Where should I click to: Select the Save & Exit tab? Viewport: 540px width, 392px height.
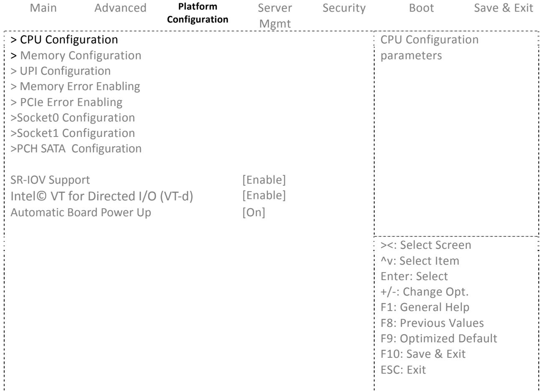(504, 8)
